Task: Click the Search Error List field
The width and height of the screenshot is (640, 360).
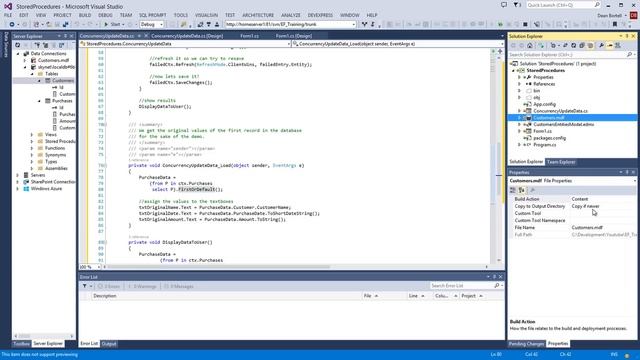Action: 462,286
